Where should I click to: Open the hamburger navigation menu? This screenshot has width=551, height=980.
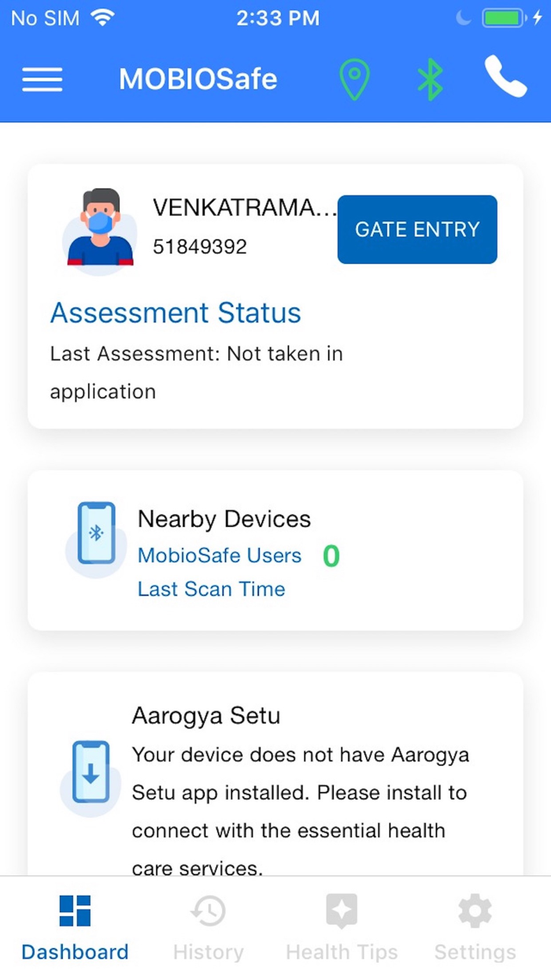(42, 79)
